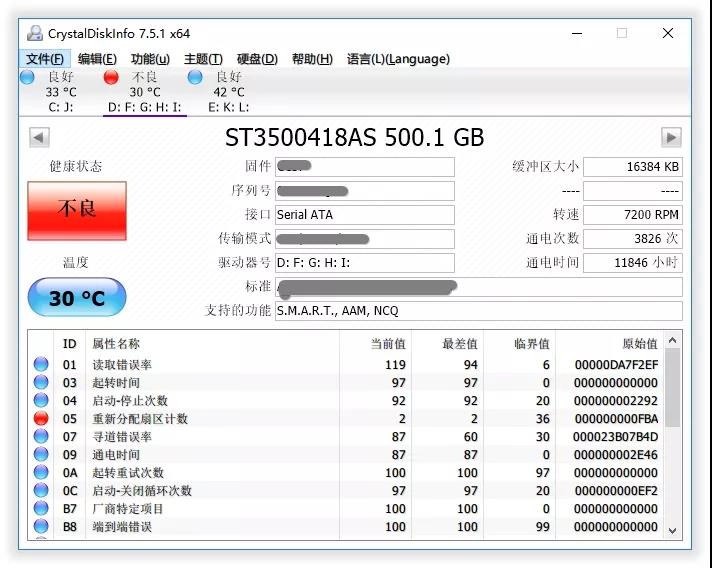Screen dimensions: 712x568
Task: Click the red 不良 health status button
Action: coord(77,211)
